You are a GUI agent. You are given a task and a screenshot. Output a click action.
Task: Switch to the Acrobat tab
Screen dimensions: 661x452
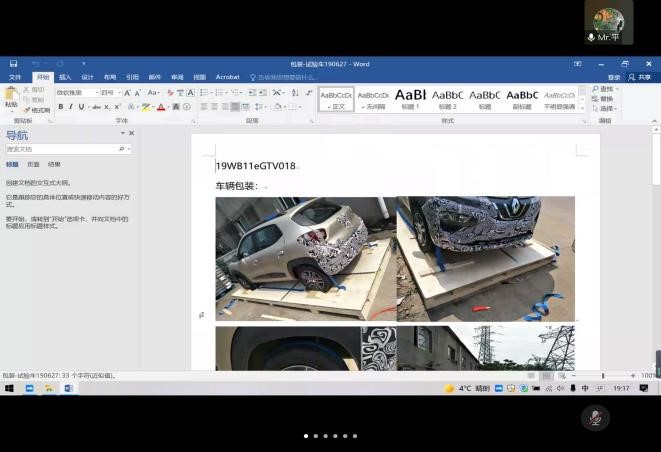coord(228,77)
